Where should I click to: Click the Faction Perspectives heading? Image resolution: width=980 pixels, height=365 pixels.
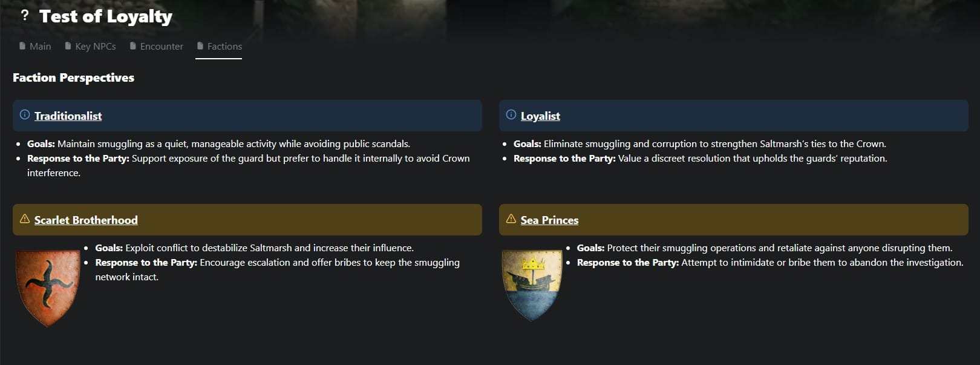73,77
